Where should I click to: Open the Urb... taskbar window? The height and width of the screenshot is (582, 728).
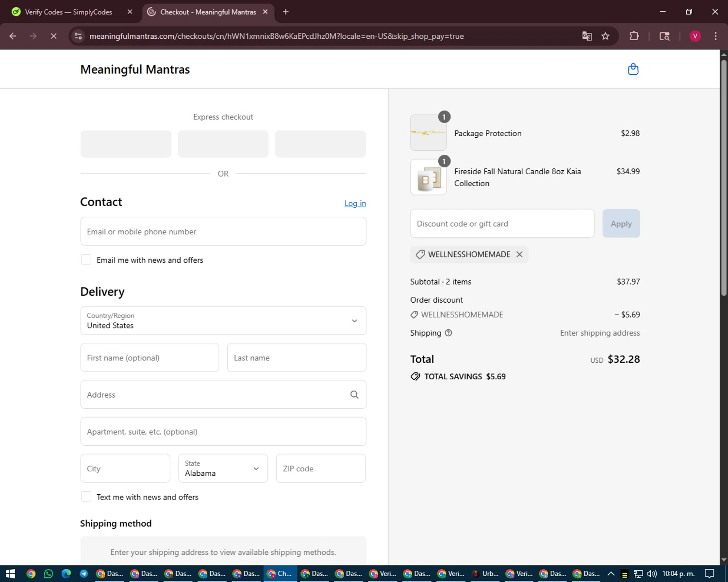pos(486,574)
